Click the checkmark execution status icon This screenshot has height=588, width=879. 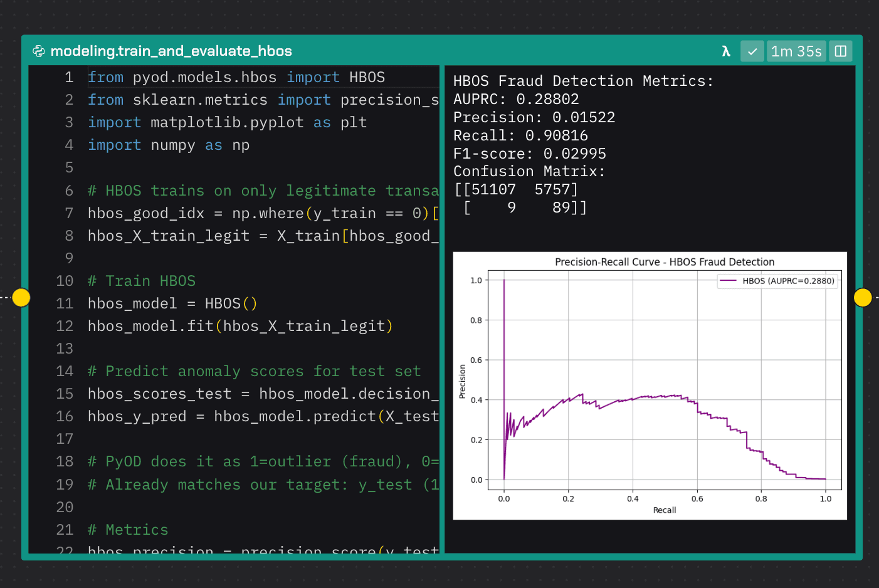[752, 51]
